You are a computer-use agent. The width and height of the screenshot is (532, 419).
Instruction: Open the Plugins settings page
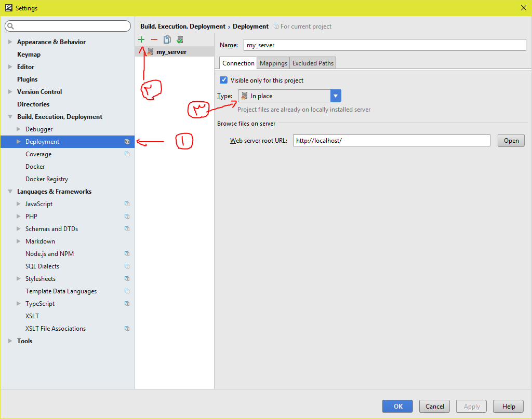click(x=28, y=79)
